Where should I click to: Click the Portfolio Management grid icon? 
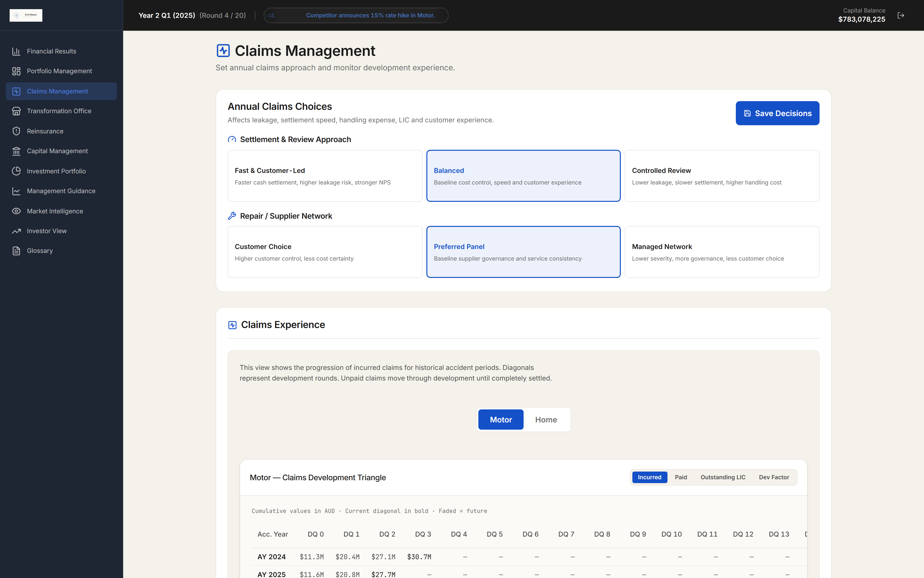(16, 71)
